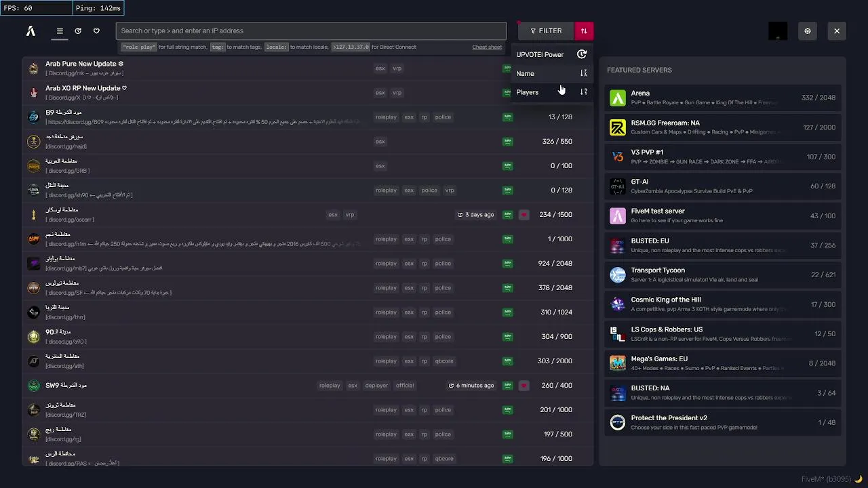
Task: Click the 'role play' search hint chip
Action: [139, 47]
